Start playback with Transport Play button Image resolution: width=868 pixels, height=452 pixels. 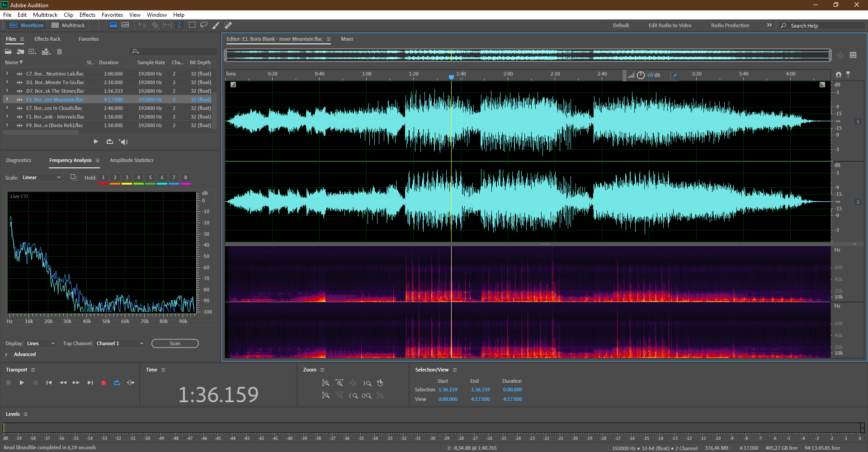pos(22,383)
